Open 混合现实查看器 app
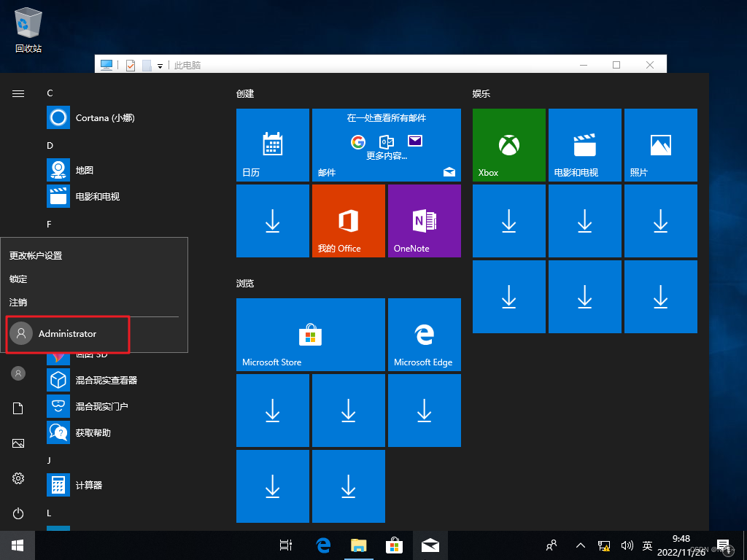Image resolution: width=747 pixels, height=560 pixels. 92,380
